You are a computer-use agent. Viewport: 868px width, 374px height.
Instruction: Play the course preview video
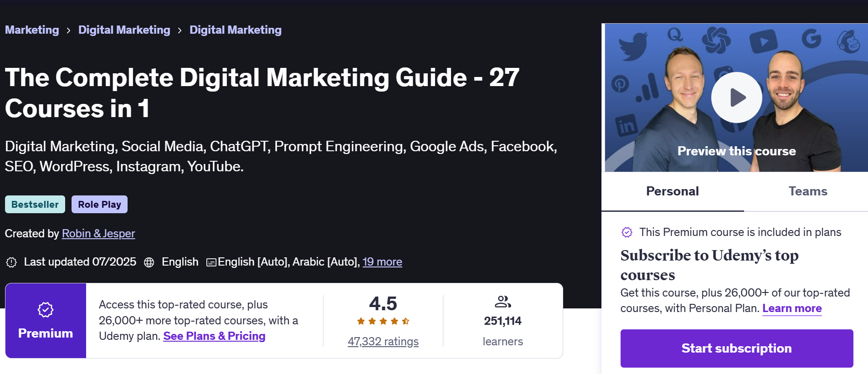coord(736,97)
